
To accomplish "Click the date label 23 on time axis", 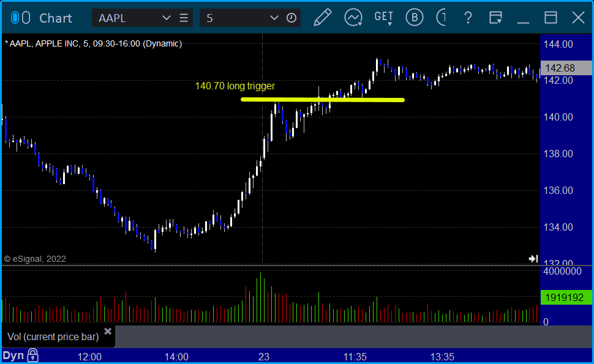I will 264,357.
